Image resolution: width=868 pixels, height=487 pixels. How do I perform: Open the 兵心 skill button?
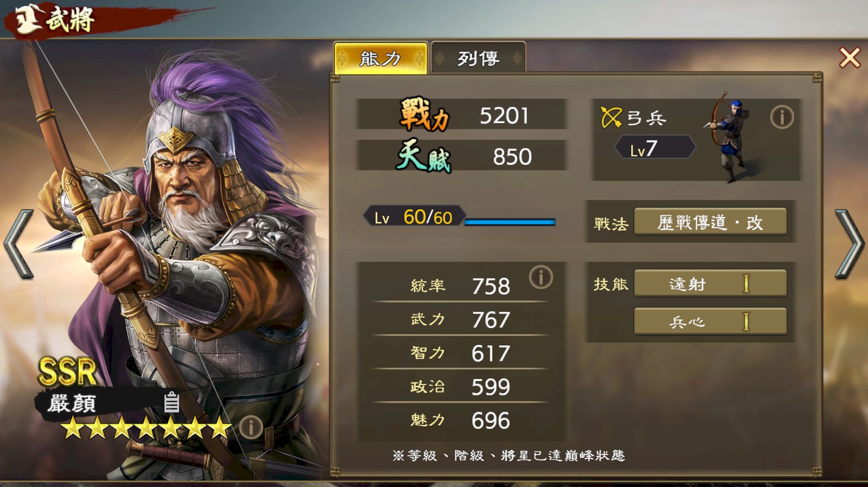[x=710, y=322]
